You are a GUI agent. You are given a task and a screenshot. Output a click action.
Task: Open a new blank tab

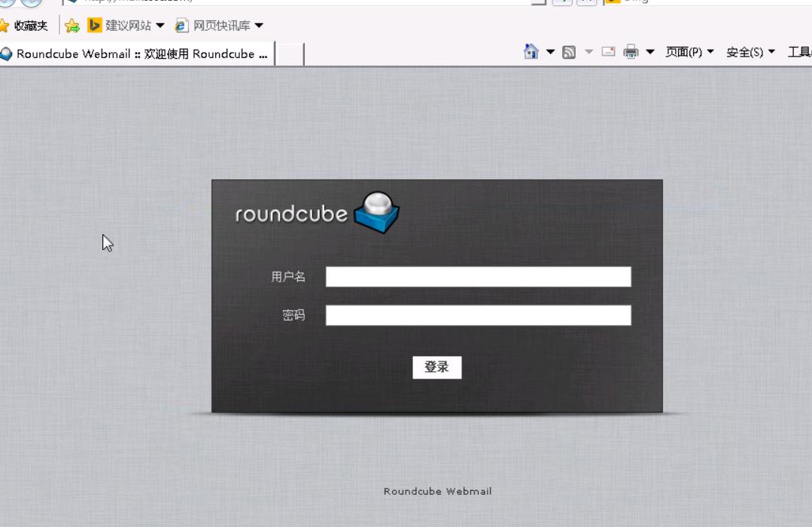289,54
